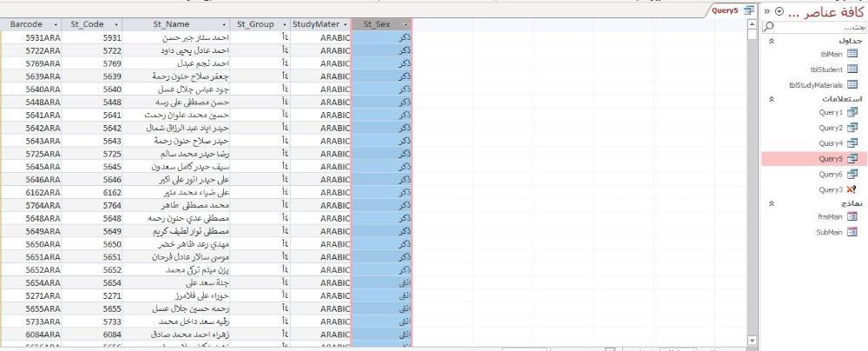
Task: Open the Query3 delete query icon
Action: tap(852, 189)
